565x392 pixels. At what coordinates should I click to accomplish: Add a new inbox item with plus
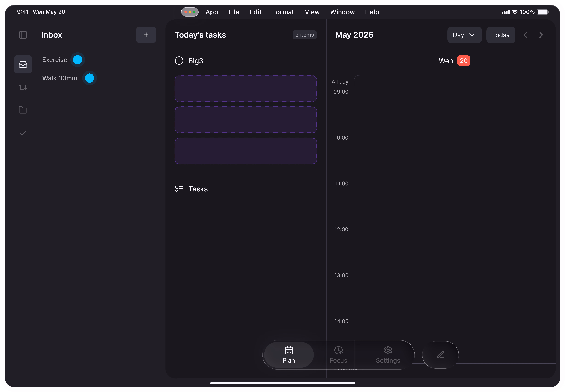pyautogui.click(x=146, y=35)
